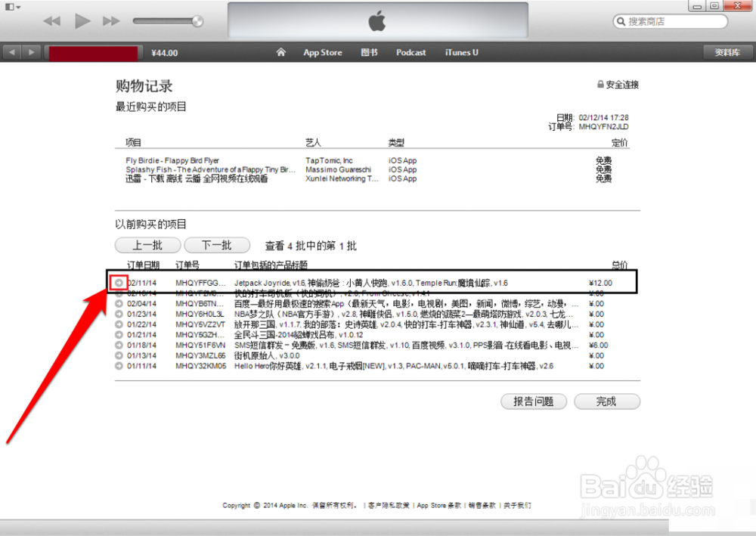Click order number MHQY5VZ2VT
The image size is (756, 536).
coord(200,325)
